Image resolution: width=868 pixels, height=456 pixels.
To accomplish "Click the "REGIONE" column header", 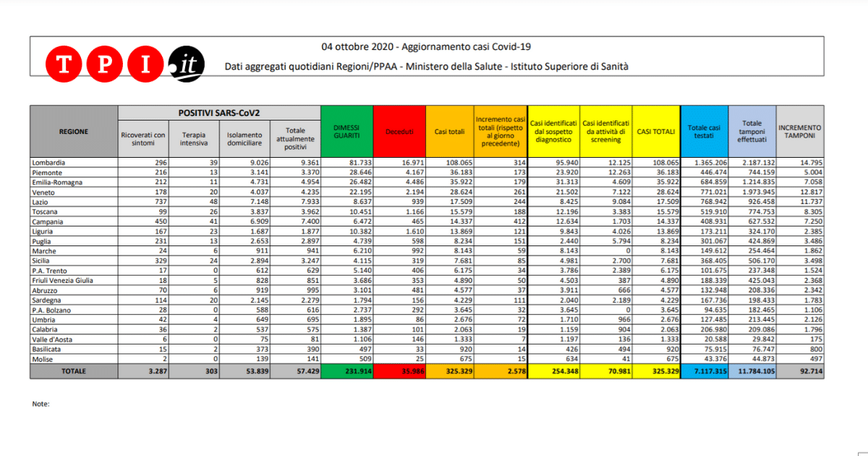I will click(74, 131).
